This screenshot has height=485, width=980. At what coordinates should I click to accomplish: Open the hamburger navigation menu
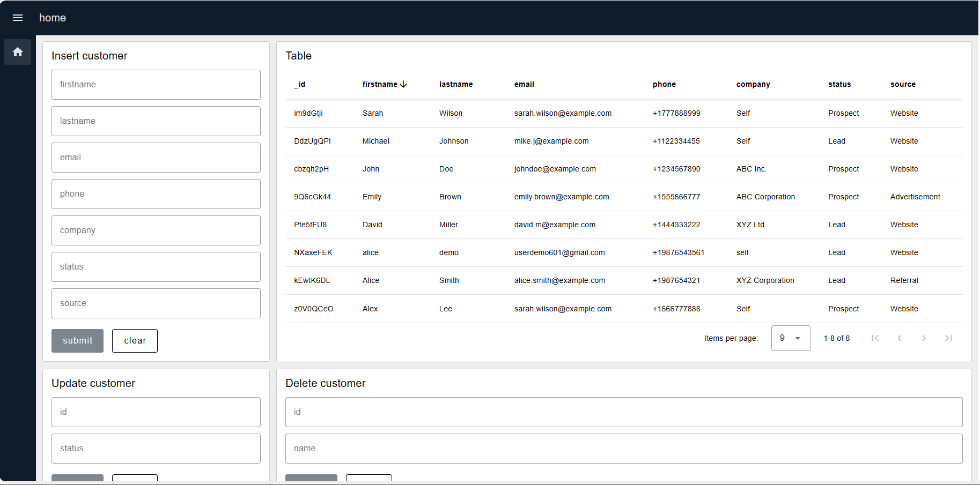(x=18, y=18)
